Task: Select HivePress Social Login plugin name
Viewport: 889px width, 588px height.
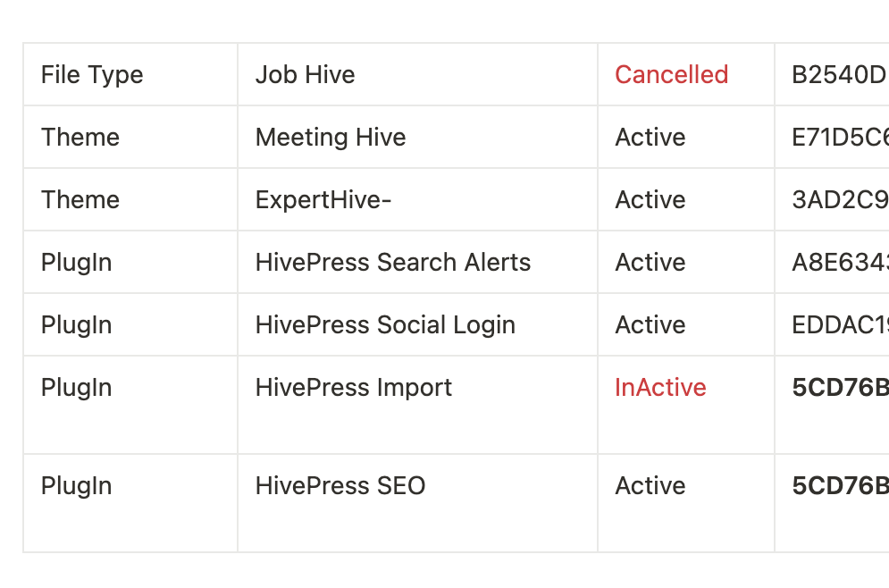Action: pos(386,325)
